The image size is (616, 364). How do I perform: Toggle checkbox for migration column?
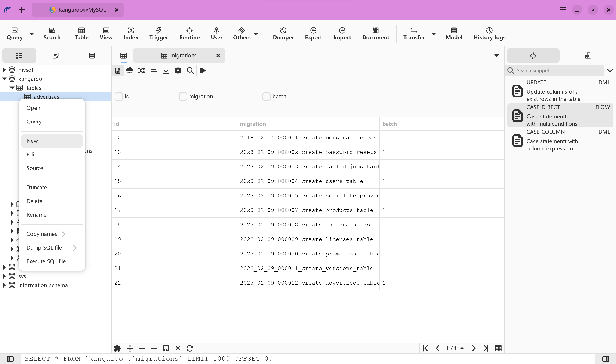click(183, 96)
